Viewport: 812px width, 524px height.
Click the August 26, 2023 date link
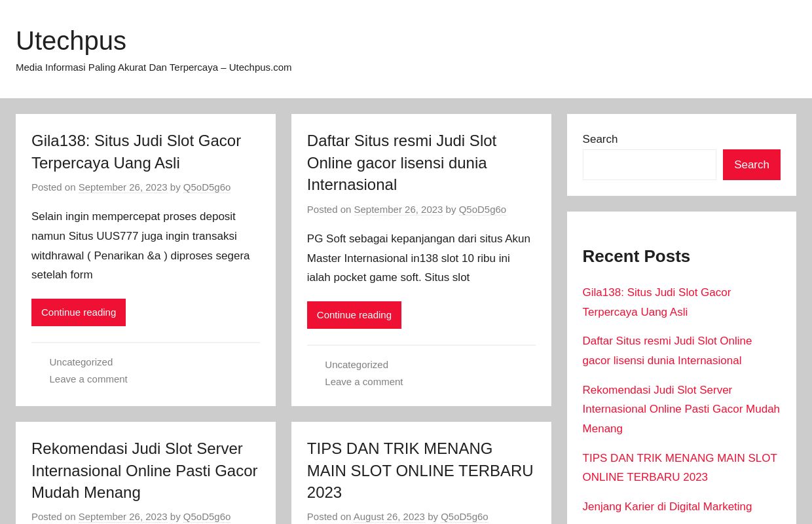(x=389, y=517)
